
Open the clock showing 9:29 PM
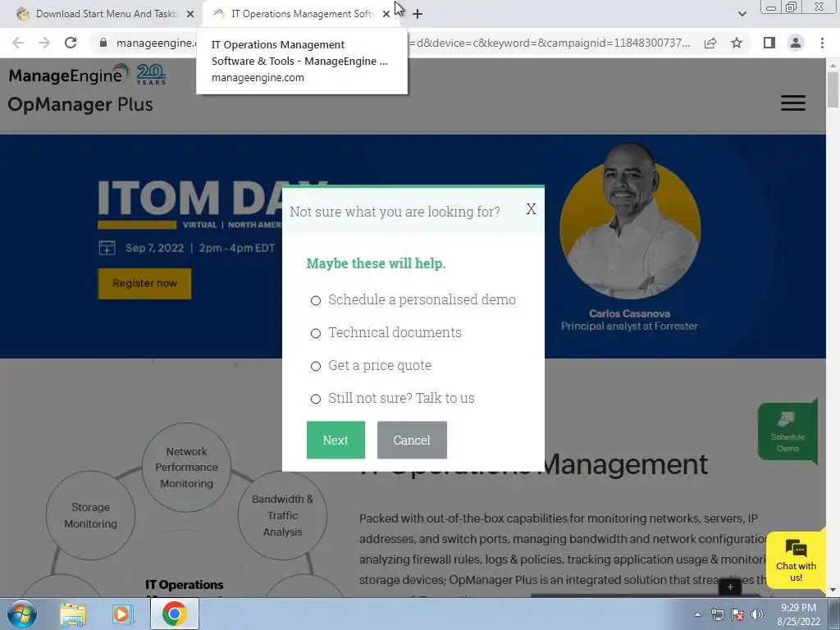(798, 614)
